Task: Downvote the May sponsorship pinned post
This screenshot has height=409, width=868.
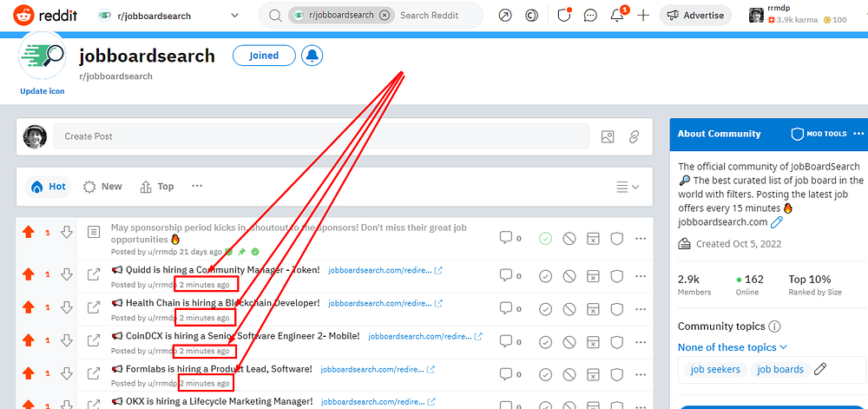Action: coord(67,232)
